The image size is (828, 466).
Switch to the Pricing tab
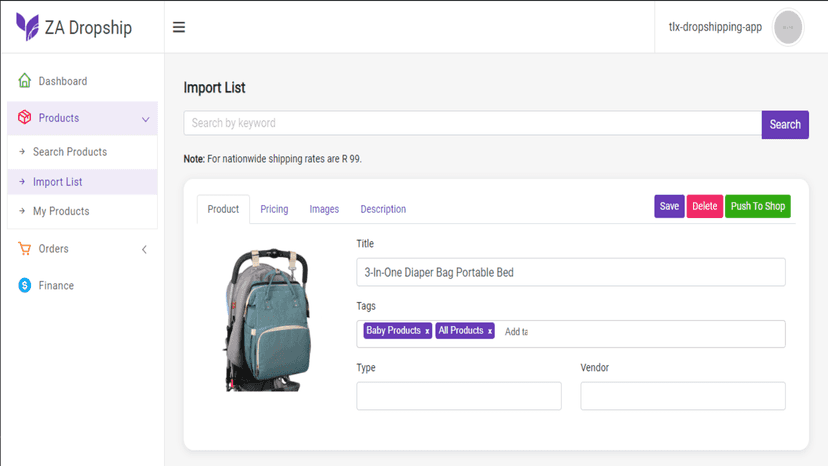click(x=274, y=209)
